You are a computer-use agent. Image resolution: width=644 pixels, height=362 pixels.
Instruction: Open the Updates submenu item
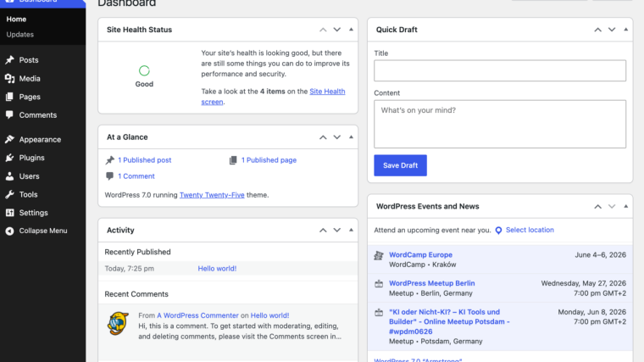pyautogui.click(x=19, y=35)
